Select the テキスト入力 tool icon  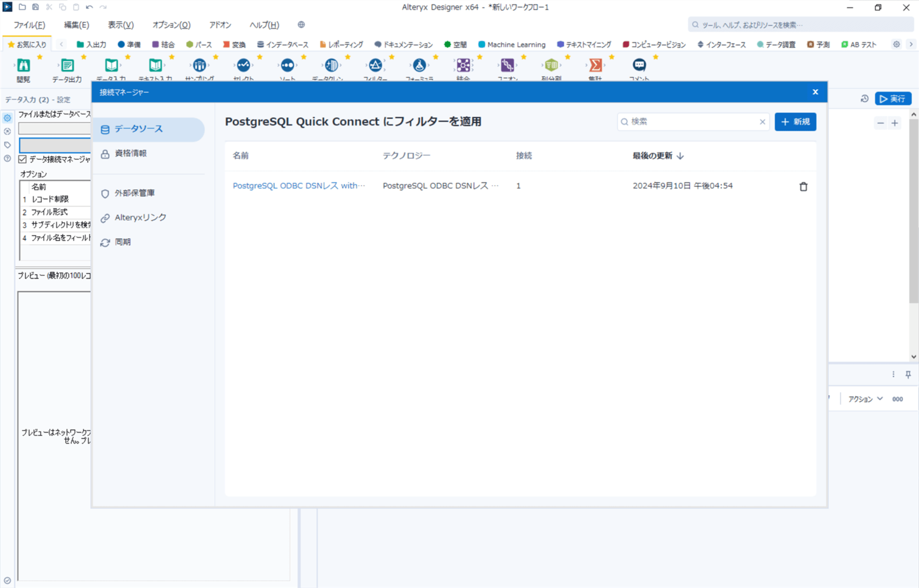155,65
